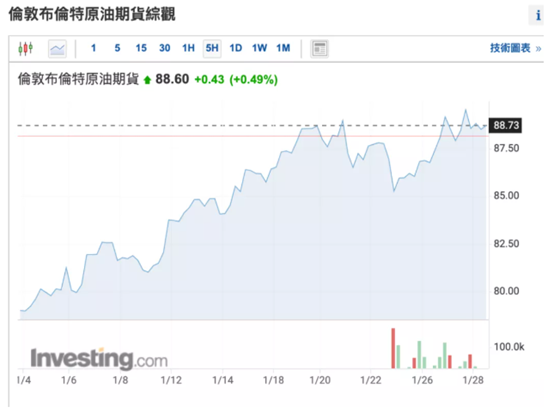Click the +0.43 change value
The height and width of the screenshot is (413, 554).
[x=210, y=79]
